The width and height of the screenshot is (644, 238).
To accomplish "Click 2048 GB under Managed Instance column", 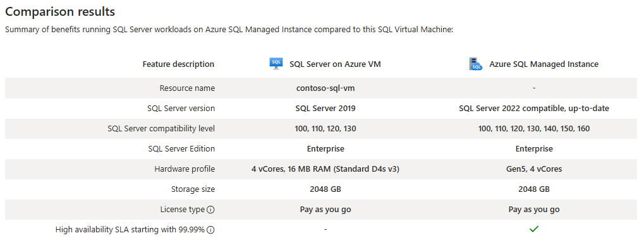I will 534,189.
